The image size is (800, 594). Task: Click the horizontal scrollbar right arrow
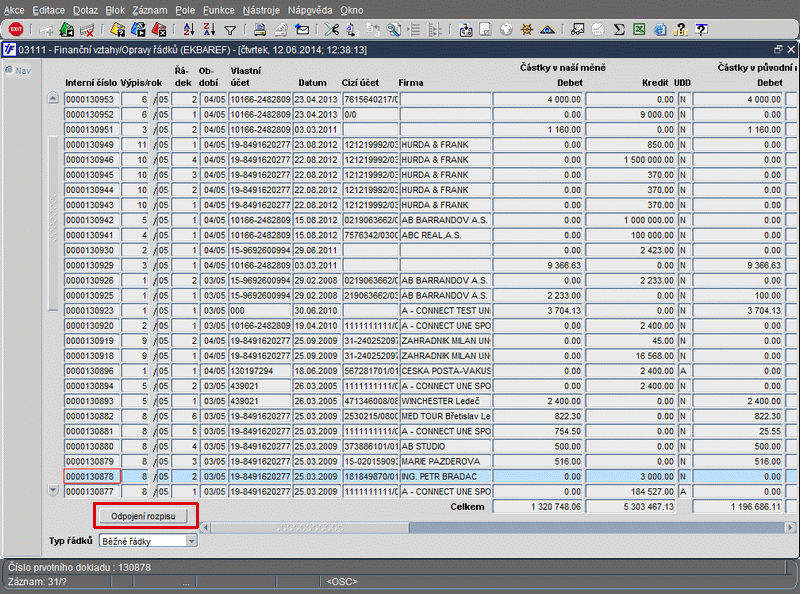point(790,527)
